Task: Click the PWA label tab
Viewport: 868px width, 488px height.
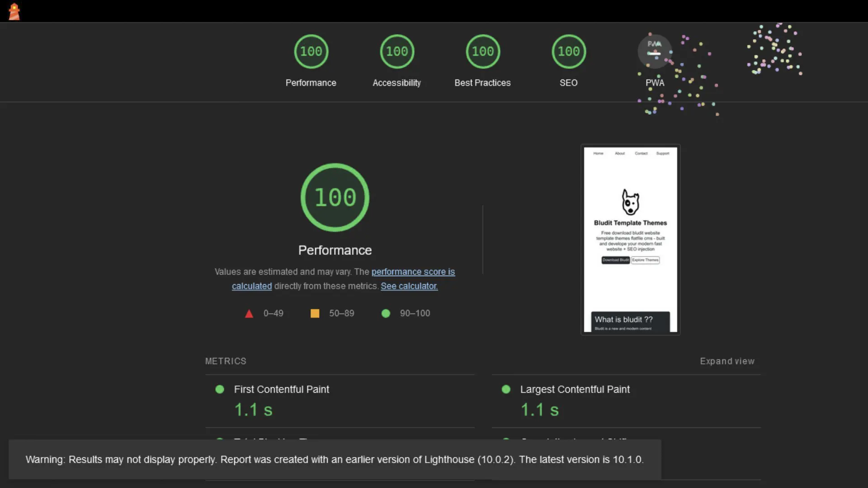Action: coord(655,82)
